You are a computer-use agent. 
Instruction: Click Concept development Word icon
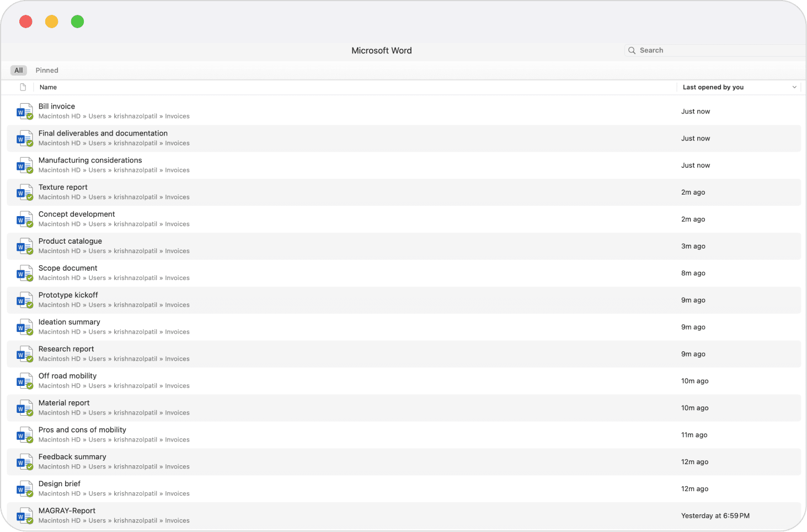point(24,219)
